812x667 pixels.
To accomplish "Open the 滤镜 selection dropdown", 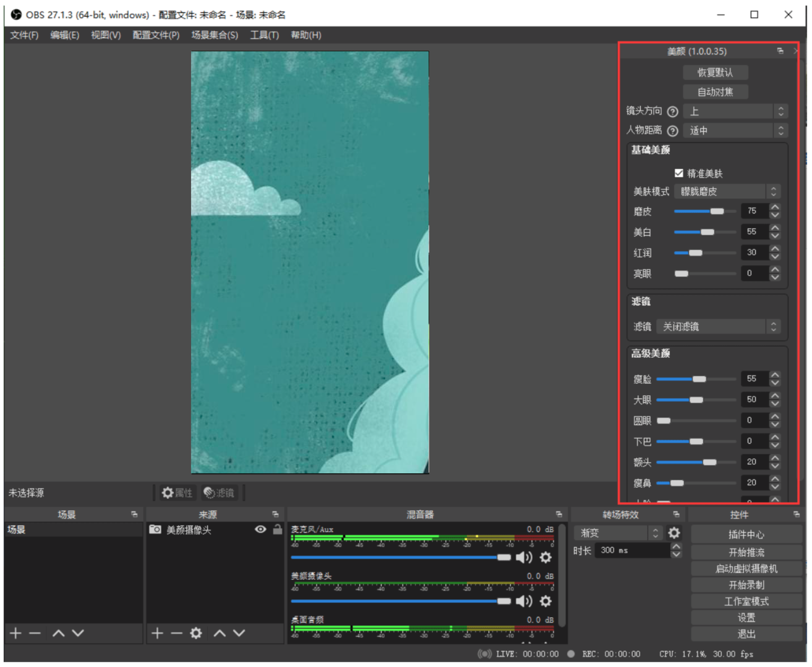I will pos(719,327).
